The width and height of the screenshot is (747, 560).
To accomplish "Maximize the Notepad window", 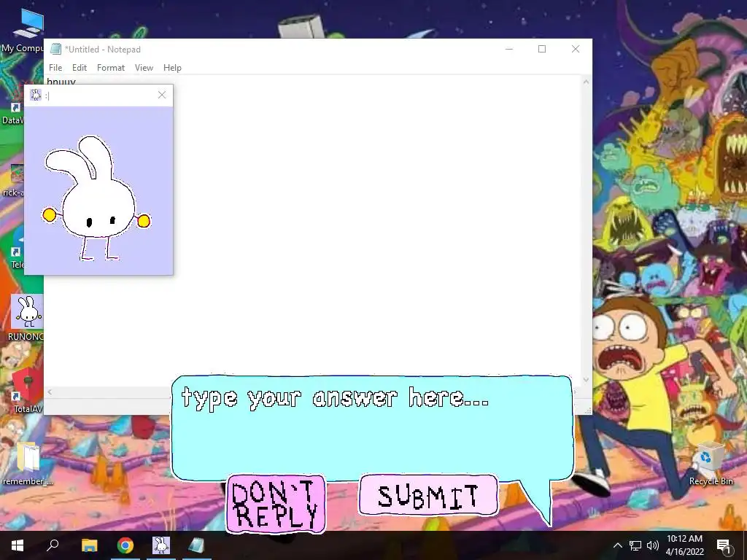I will (x=542, y=49).
